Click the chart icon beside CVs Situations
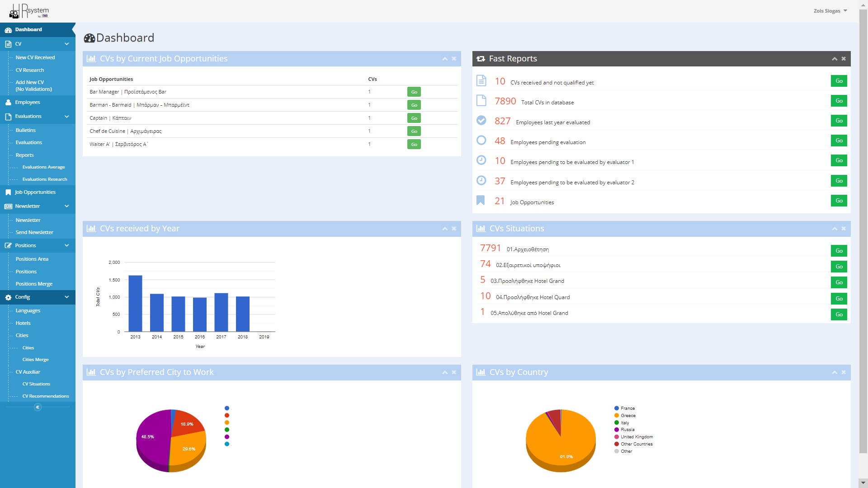The height and width of the screenshot is (488, 868). point(481,229)
